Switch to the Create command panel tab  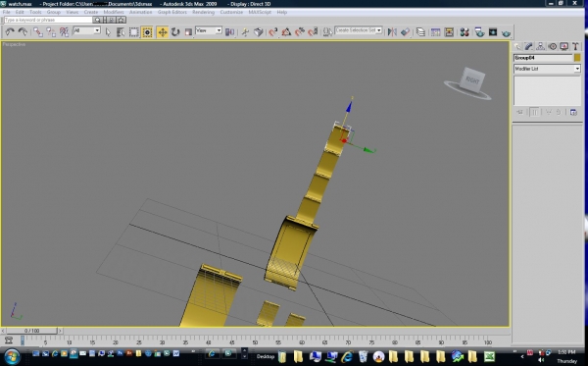pyautogui.click(x=517, y=46)
